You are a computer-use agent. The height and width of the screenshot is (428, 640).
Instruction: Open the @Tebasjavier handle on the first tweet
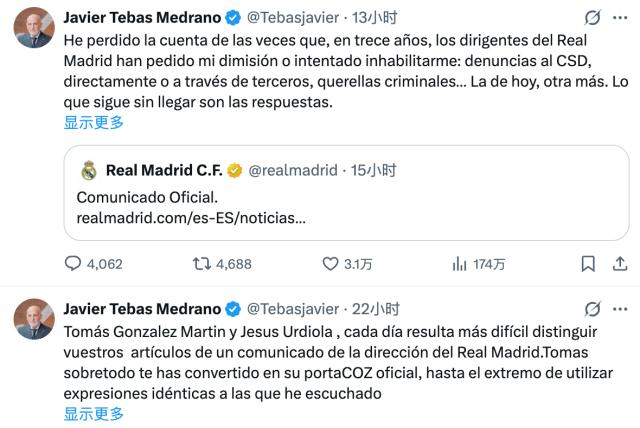(293, 18)
